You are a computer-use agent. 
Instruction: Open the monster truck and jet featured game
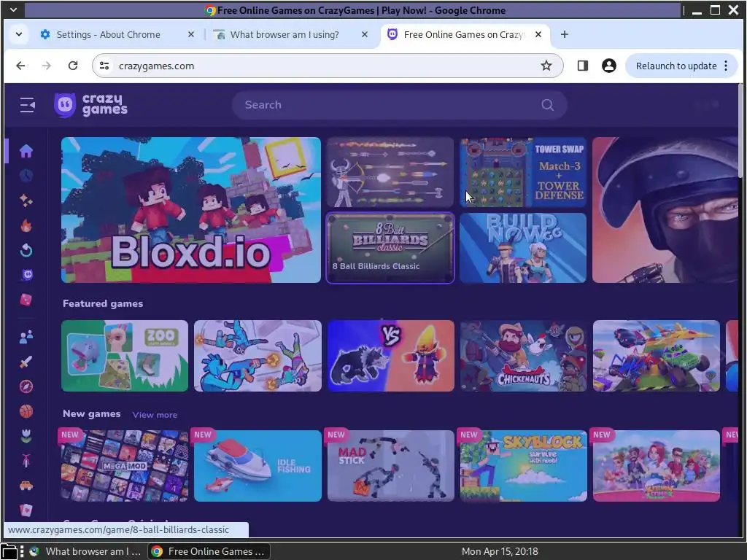click(657, 356)
